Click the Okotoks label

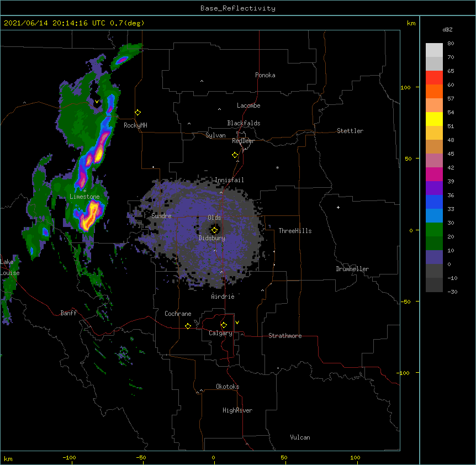tap(228, 387)
